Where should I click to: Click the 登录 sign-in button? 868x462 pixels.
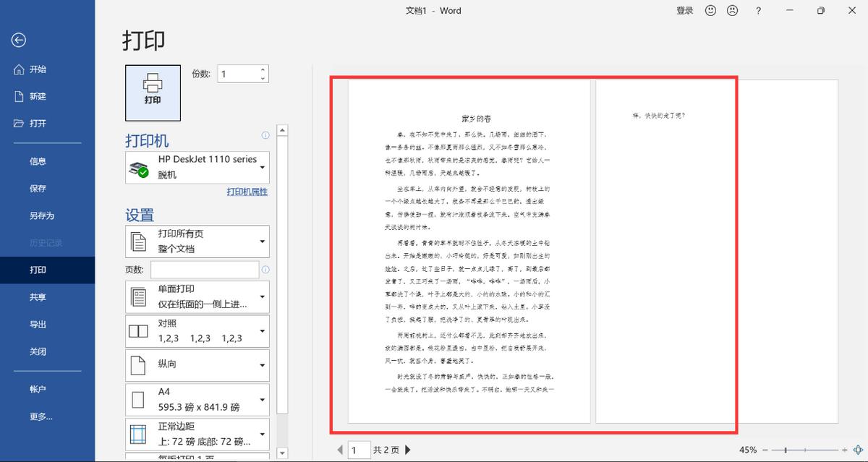[684, 10]
